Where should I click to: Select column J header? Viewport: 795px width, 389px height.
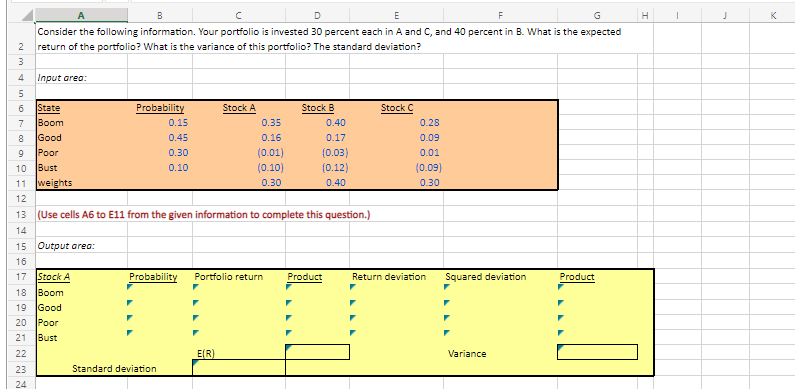click(x=726, y=15)
